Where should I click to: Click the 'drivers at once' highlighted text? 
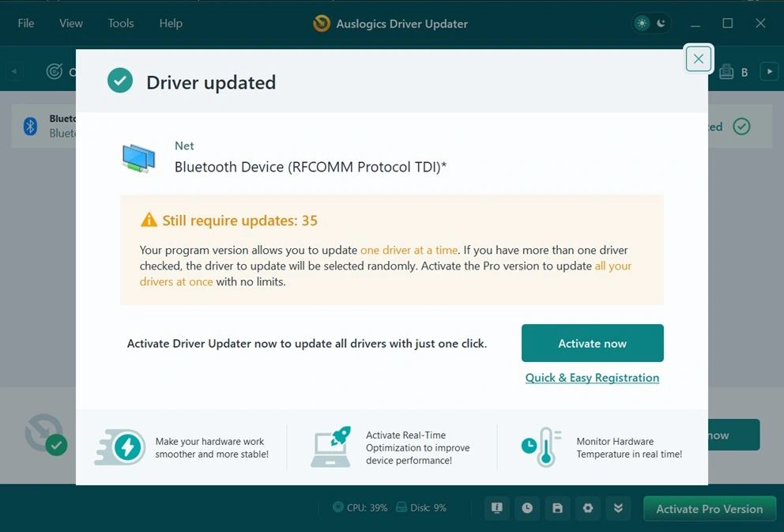pos(176,281)
